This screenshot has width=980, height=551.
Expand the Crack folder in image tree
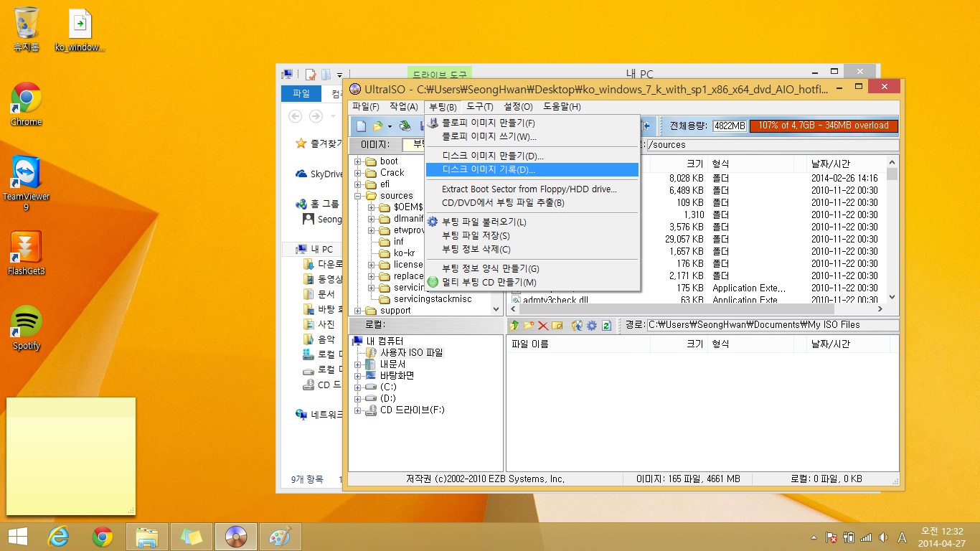pyautogui.click(x=358, y=173)
